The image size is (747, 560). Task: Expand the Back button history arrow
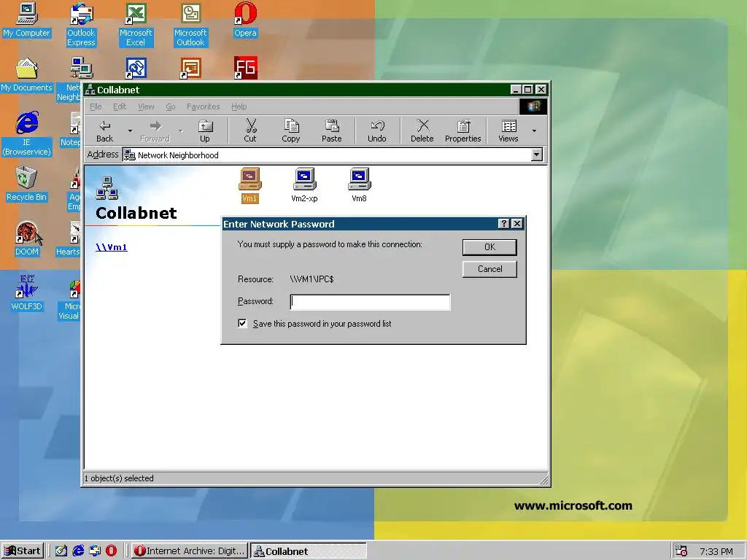coord(130,131)
